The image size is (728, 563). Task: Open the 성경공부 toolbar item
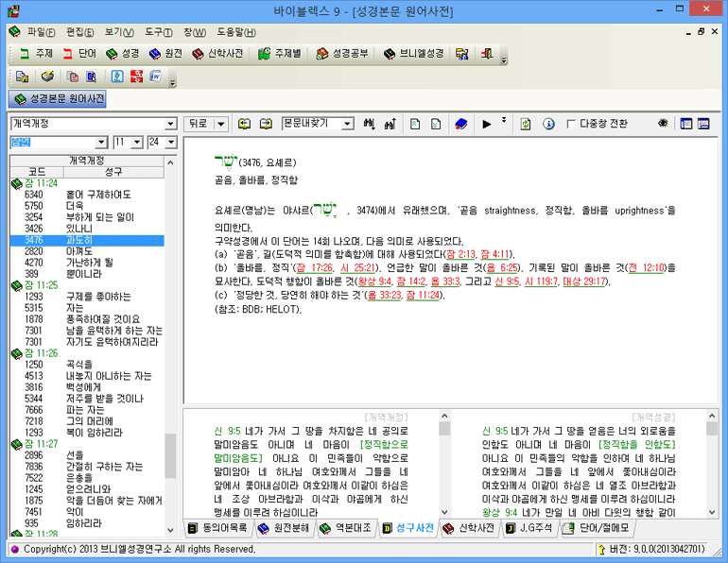342,54
